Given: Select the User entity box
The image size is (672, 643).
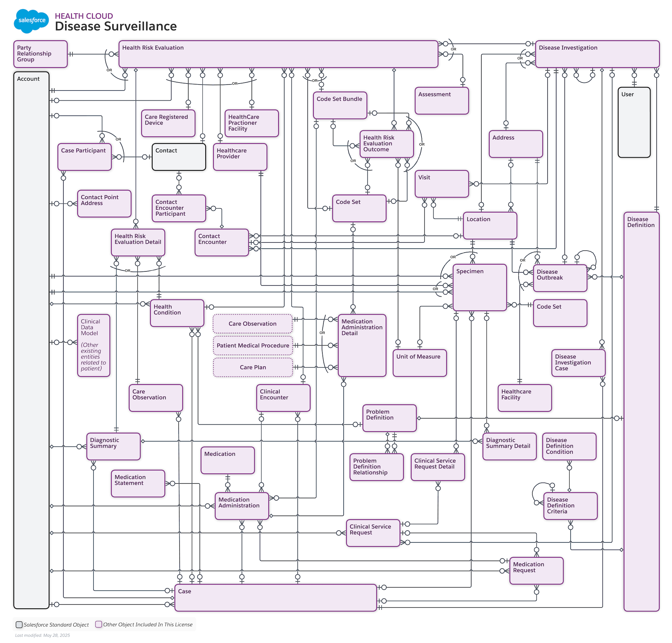Looking at the screenshot, I should pos(634,122).
